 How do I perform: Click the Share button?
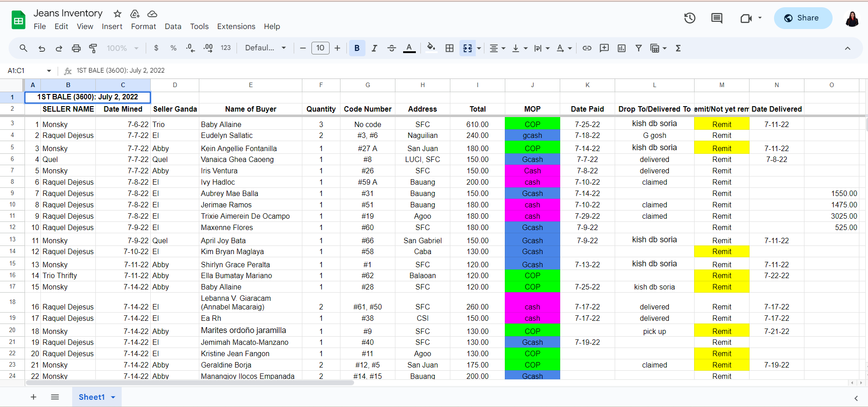click(803, 18)
